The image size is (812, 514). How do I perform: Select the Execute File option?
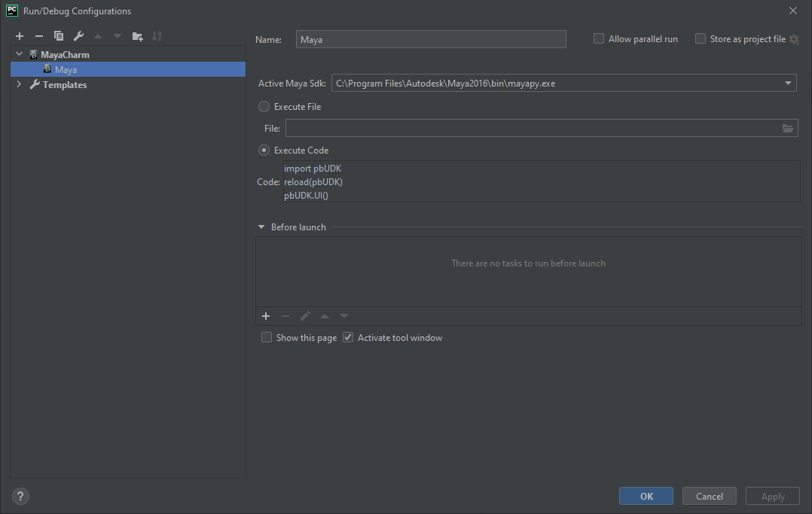point(264,107)
